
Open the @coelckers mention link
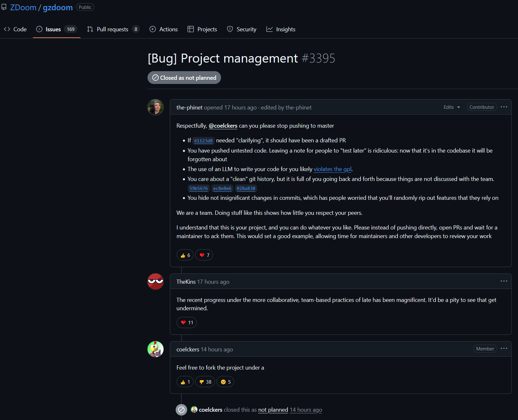223,126
